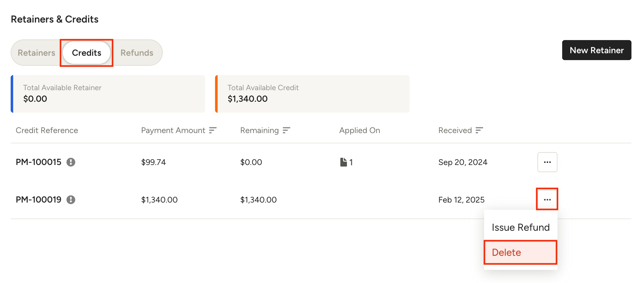Choose Issue Refund from the menu
Image resolution: width=644 pixels, height=283 pixels.
[520, 227]
